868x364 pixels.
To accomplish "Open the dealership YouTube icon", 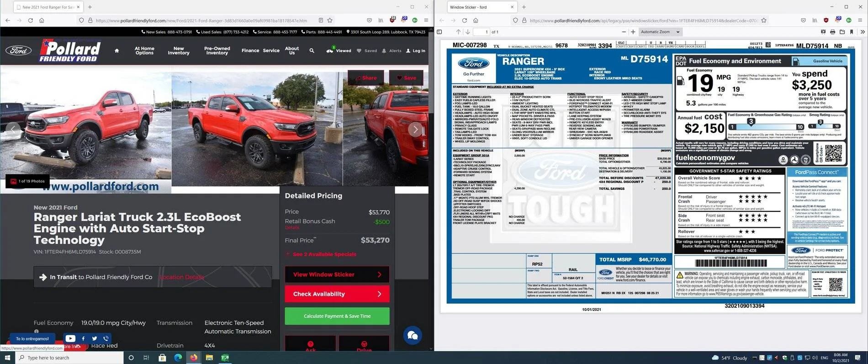I will coord(70,338).
